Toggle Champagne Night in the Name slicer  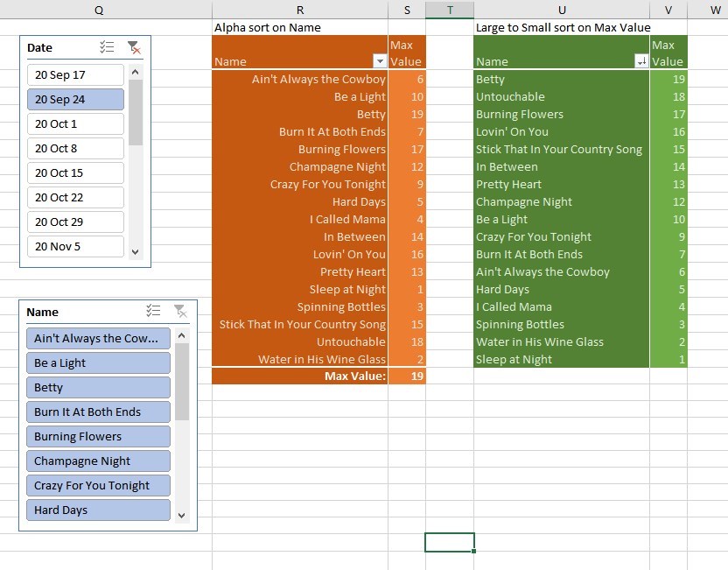point(98,461)
